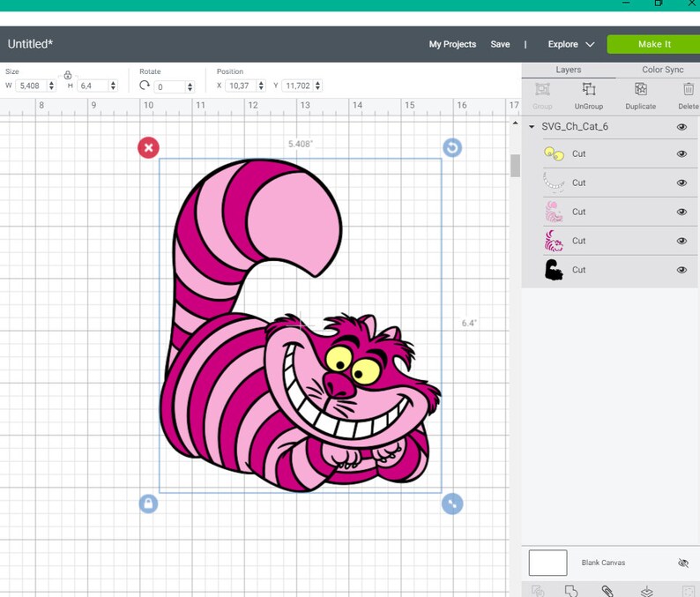This screenshot has height=597, width=700.
Task: Click the Save button
Action: point(500,44)
